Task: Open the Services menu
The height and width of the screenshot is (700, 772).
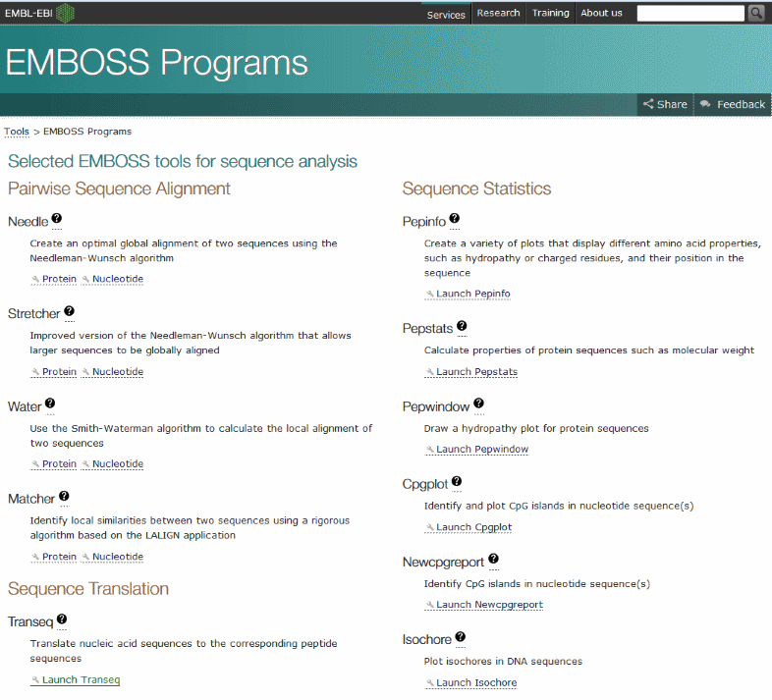Action: [446, 14]
